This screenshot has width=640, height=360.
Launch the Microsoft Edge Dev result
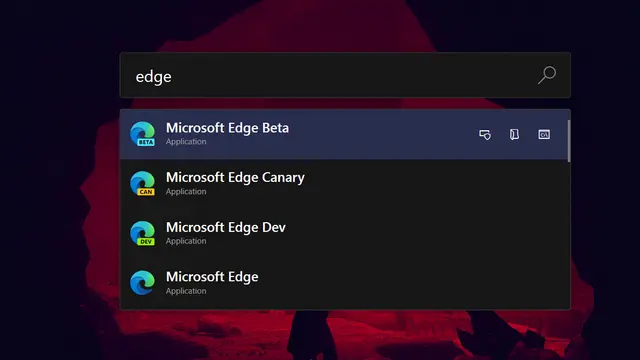tap(345, 233)
